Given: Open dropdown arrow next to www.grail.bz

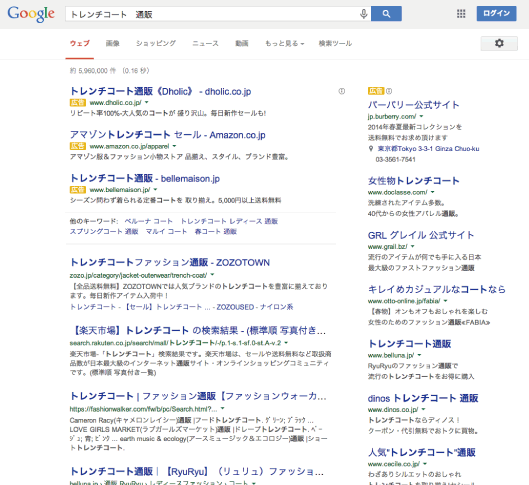Looking at the screenshot, I should [413, 246].
